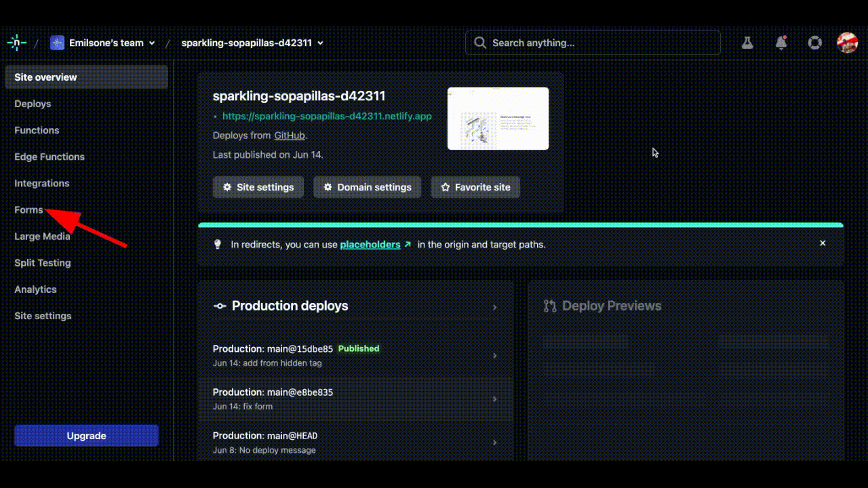This screenshot has height=488, width=868.
Task: Open the Netlify Labs flask icon
Action: point(747,43)
